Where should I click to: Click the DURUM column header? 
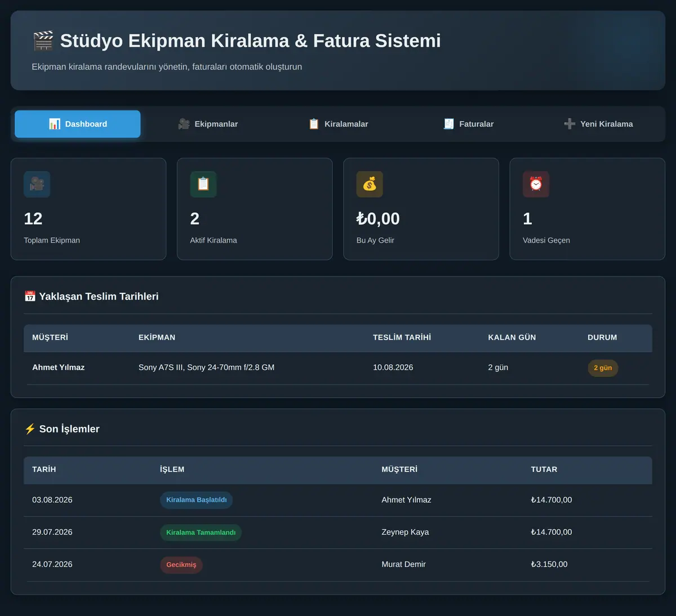pos(602,337)
